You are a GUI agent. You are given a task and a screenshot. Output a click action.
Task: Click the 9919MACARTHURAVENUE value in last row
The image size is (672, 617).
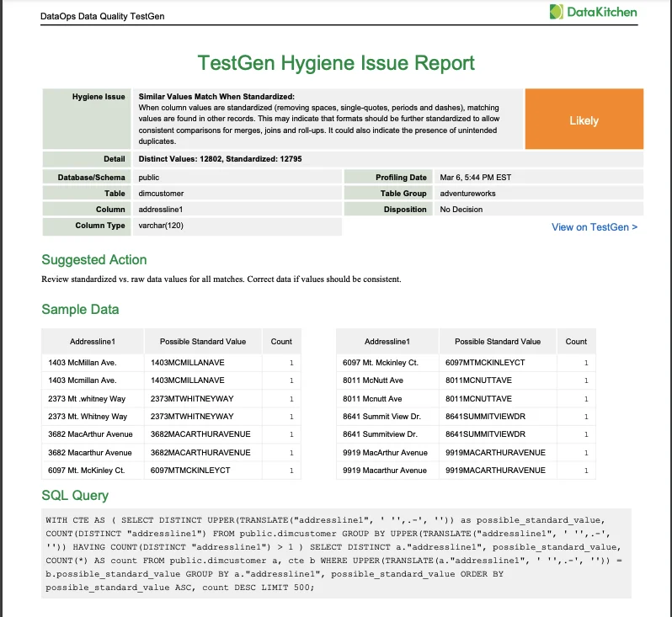tap(495, 471)
